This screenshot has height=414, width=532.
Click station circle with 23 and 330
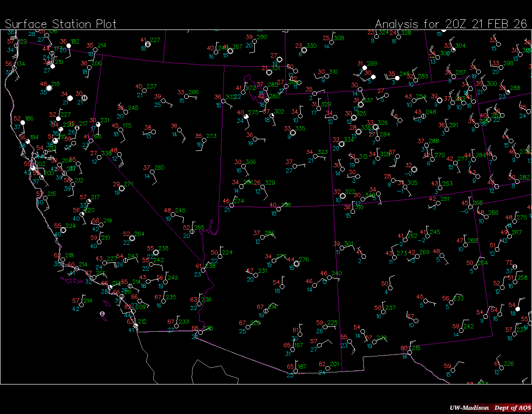[x=304, y=50]
